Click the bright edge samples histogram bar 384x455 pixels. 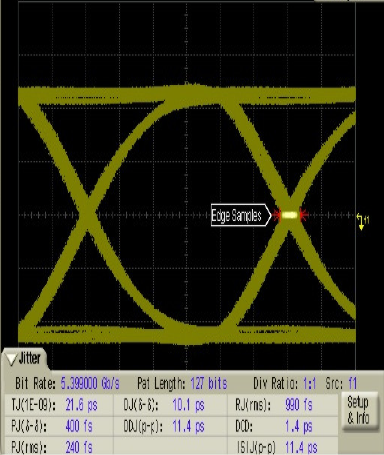pyautogui.click(x=289, y=215)
